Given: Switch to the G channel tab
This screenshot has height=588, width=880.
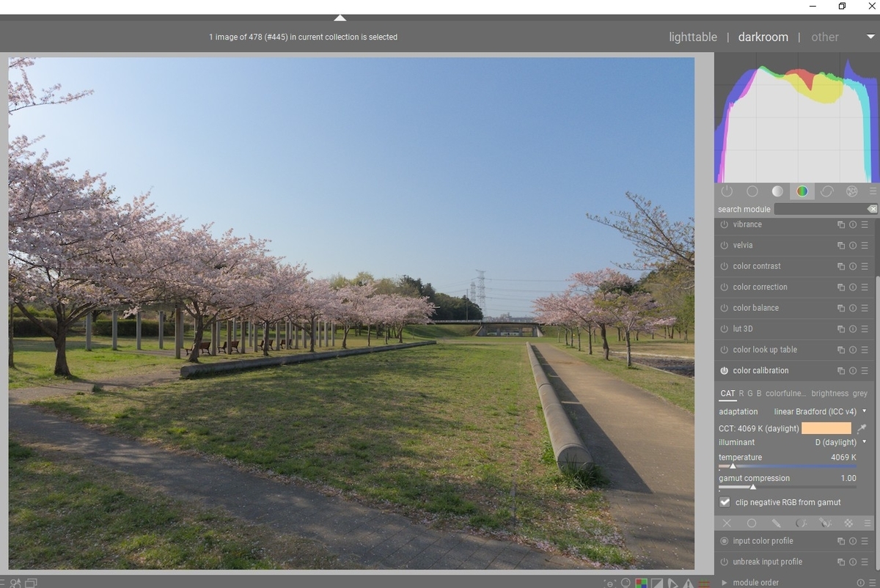Looking at the screenshot, I should coord(750,394).
